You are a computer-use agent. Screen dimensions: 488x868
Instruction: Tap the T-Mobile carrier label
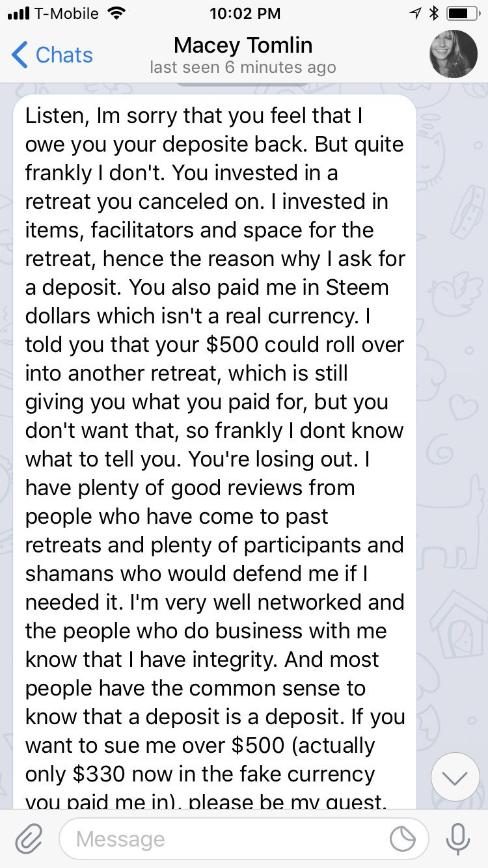[67, 13]
